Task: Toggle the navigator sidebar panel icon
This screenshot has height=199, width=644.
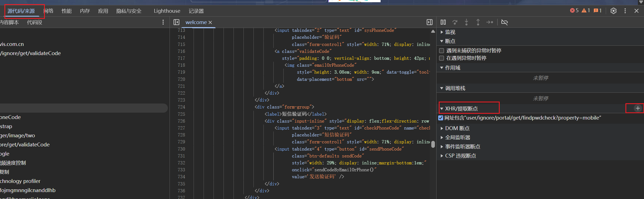Action: (176, 22)
